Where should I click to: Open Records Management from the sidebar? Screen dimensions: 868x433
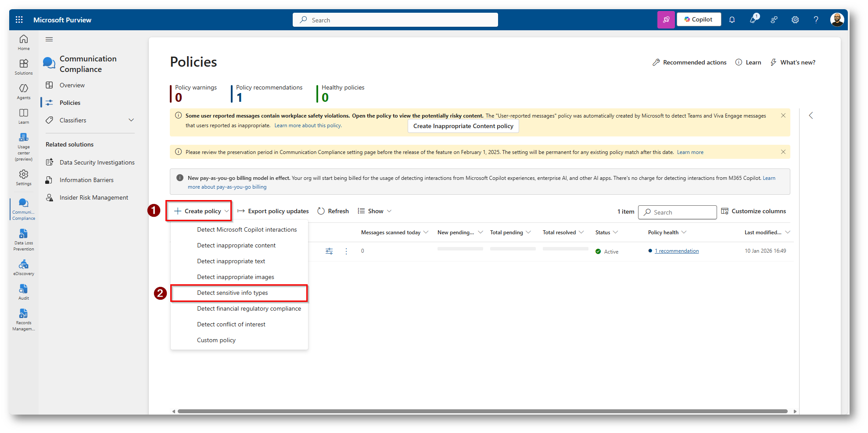tap(24, 319)
